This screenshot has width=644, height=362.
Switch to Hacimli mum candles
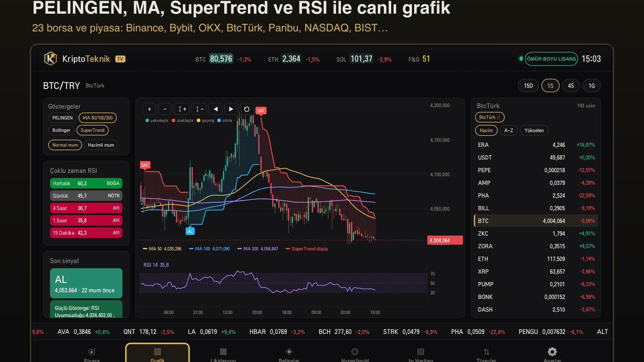click(101, 145)
